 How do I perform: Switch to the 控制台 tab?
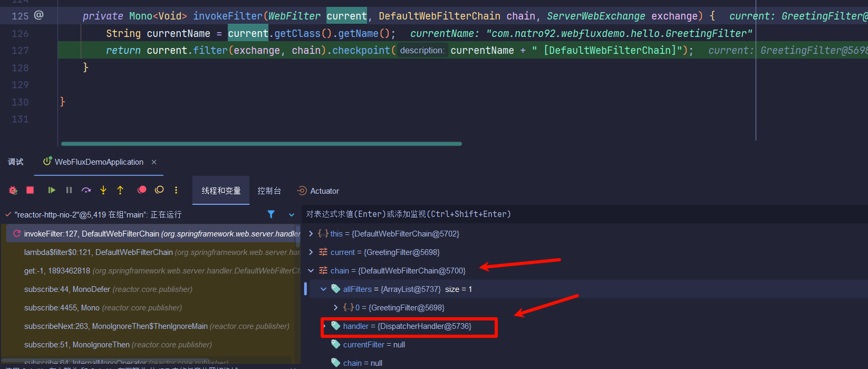(x=269, y=191)
